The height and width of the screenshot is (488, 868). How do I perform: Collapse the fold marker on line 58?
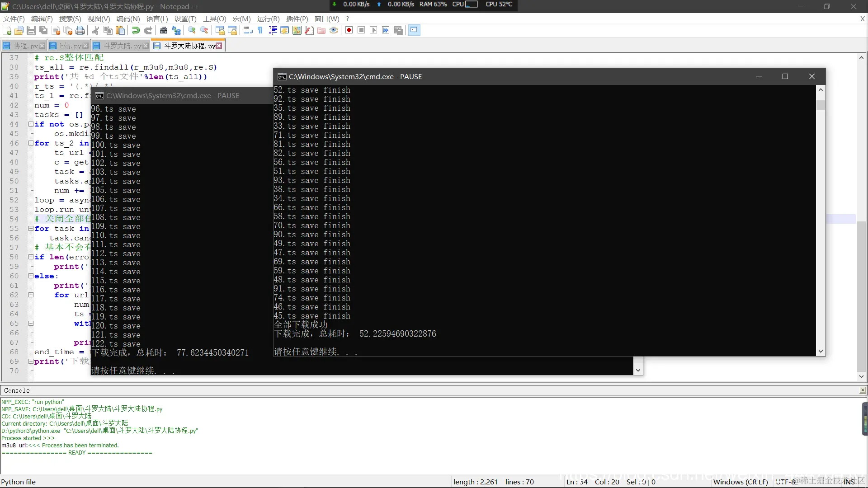31,257
